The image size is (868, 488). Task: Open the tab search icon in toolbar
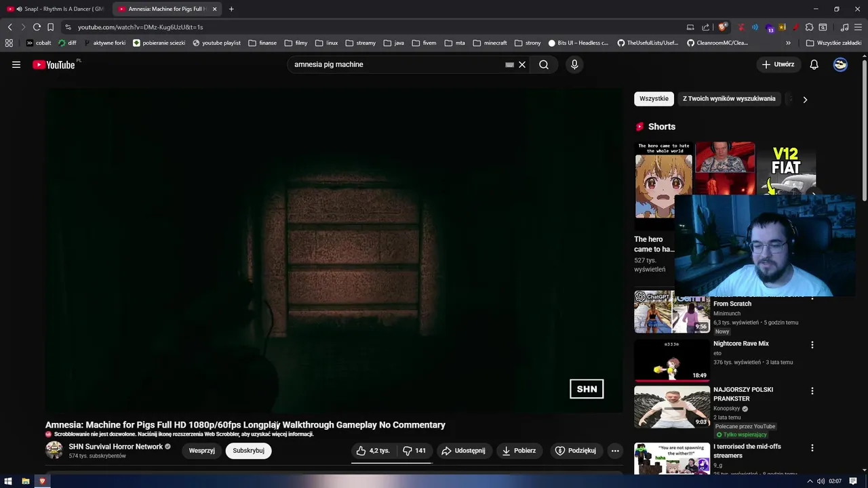823,27
